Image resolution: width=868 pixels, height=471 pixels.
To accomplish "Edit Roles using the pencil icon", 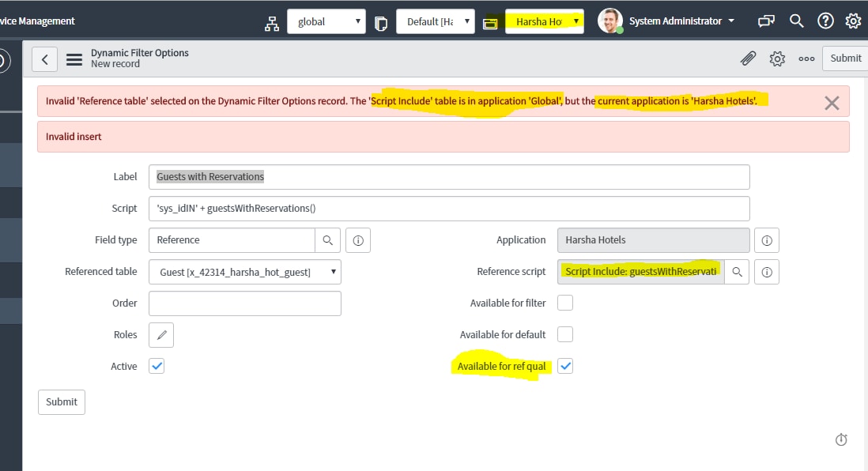I will (161, 335).
